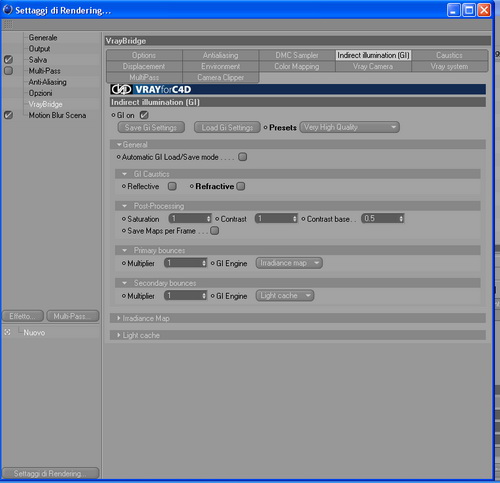Switch to the Caustics tab
Viewport: 500px width, 483px height.
(449, 55)
